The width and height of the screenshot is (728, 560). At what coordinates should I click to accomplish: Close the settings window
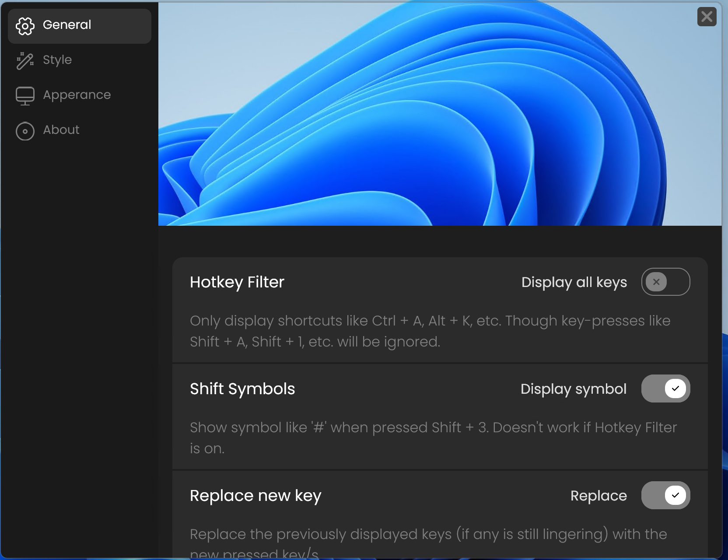click(707, 17)
